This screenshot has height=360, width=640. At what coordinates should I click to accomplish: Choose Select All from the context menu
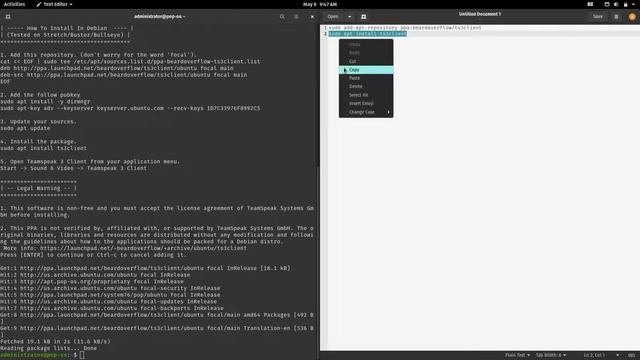[366, 95]
